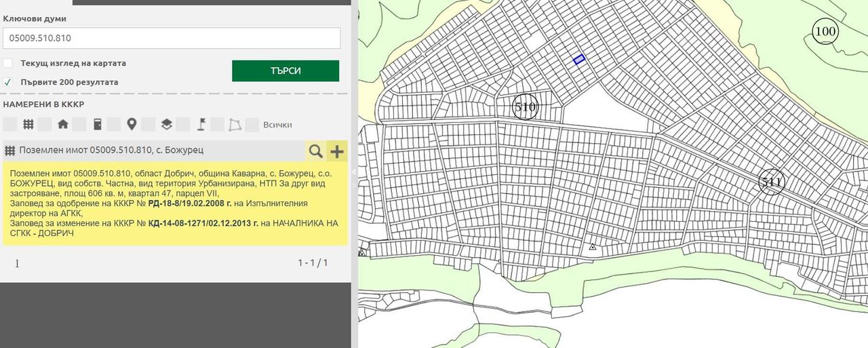Click the polygon boundary filter icon
This screenshot has width=868, height=348.
point(235,124)
